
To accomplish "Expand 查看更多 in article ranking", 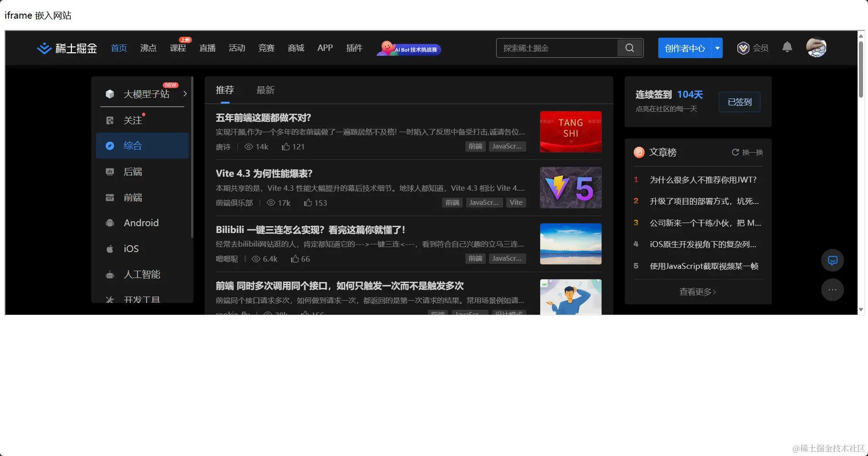I will click(698, 292).
